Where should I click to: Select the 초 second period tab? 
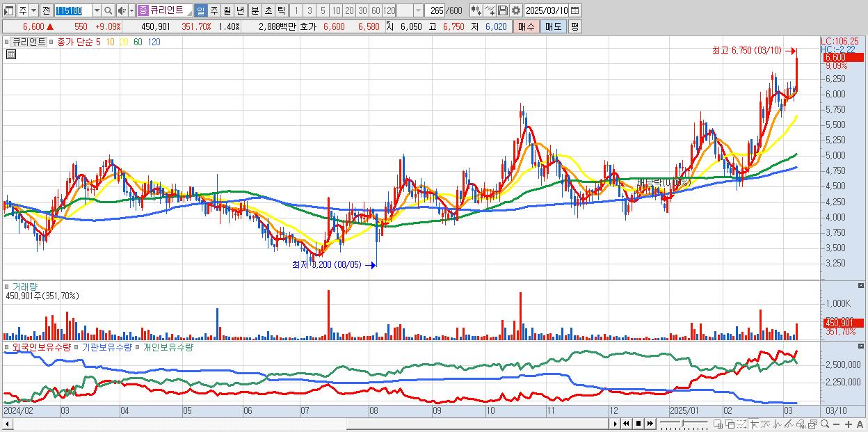click(268, 10)
